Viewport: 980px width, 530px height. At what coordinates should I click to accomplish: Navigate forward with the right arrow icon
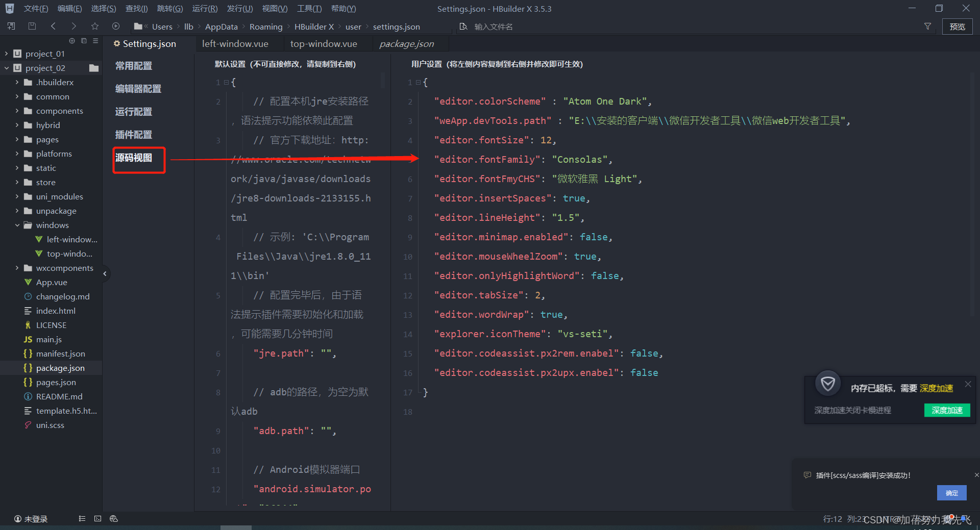[x=74, y=26]
